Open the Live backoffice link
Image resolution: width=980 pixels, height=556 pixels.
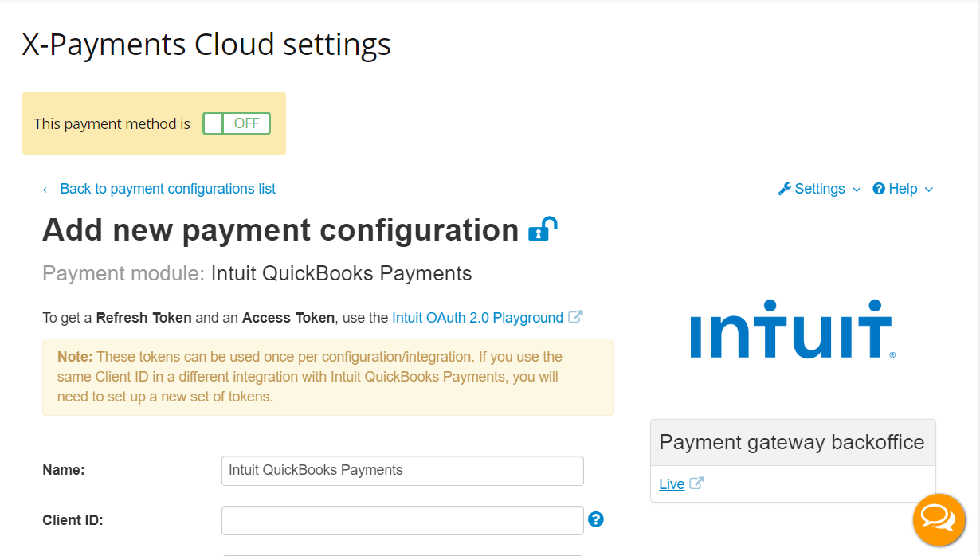coord(672,484)
